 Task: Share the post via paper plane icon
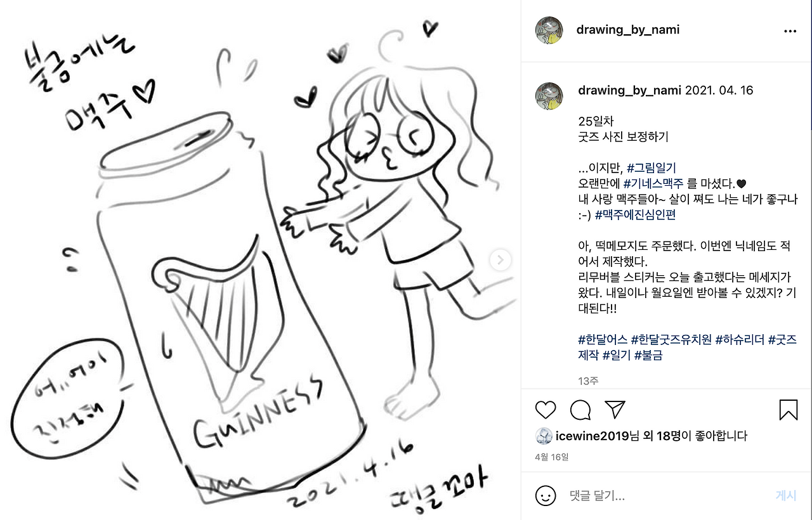pyautogui.click(x=615, y=410)
